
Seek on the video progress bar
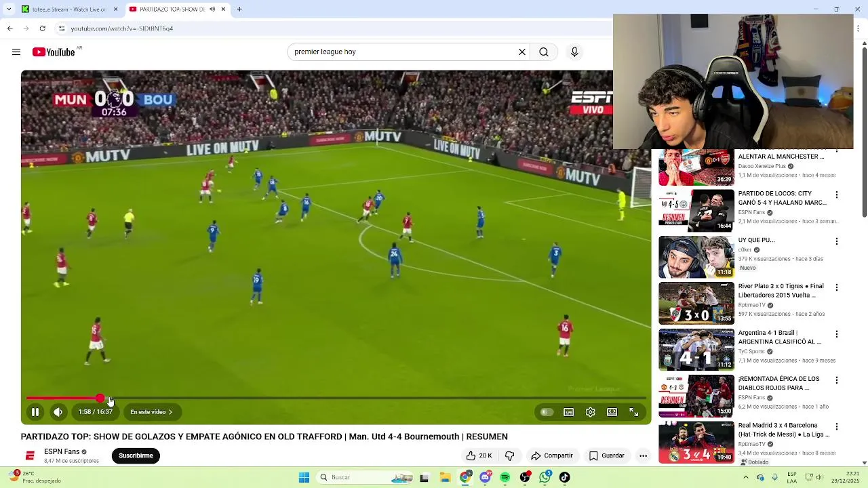(336, 399)
